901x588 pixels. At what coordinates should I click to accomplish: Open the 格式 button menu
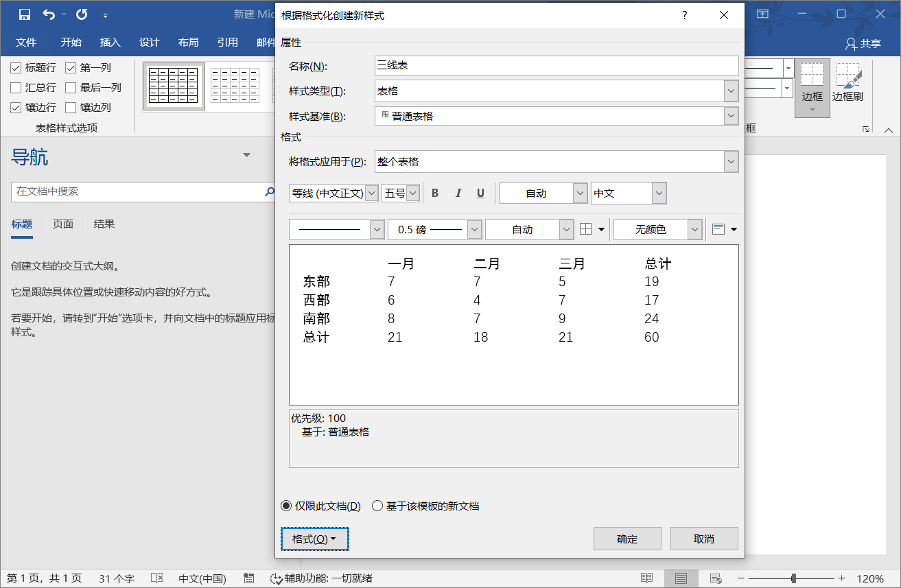(315, 539)
